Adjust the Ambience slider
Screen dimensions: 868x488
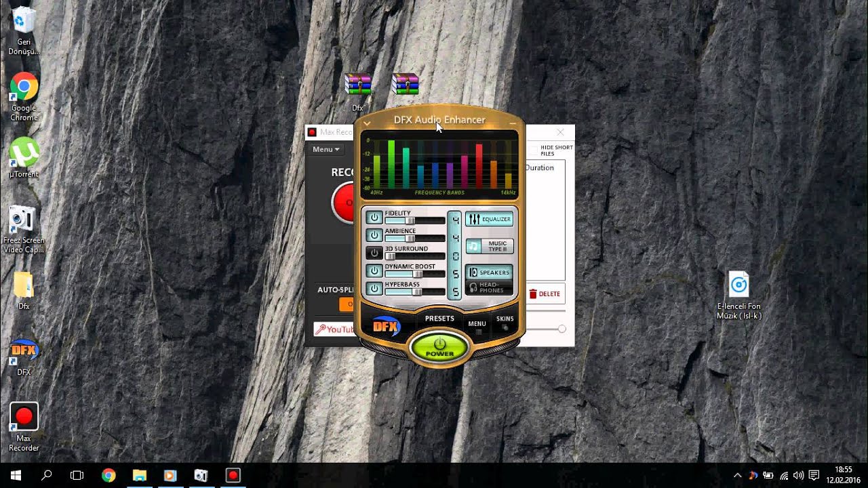pos(414,239)
